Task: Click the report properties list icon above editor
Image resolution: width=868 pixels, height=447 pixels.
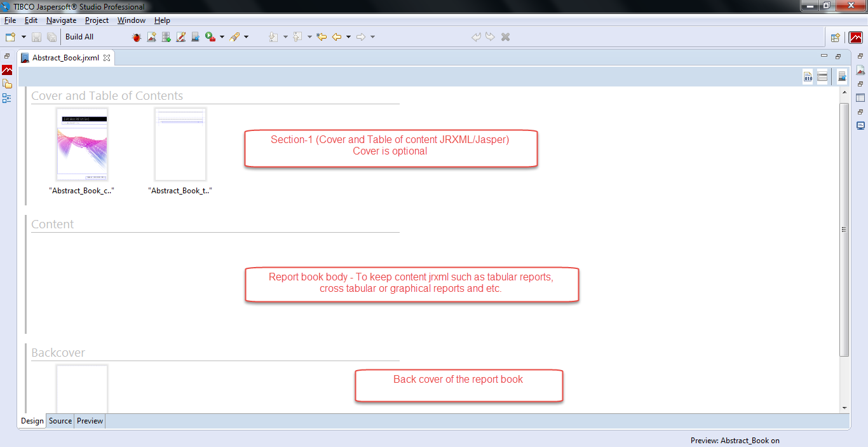Action: [x=822, y=76]
